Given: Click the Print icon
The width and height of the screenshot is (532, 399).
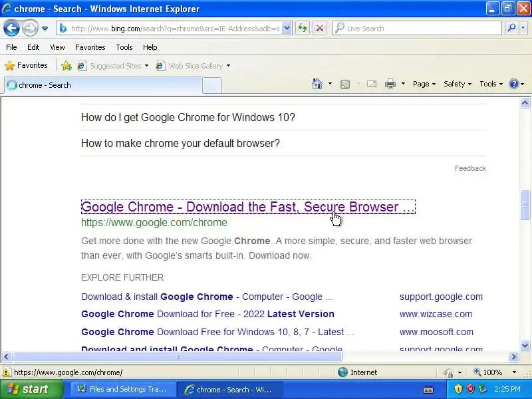Looking at the screenshot, I should 390,84.
